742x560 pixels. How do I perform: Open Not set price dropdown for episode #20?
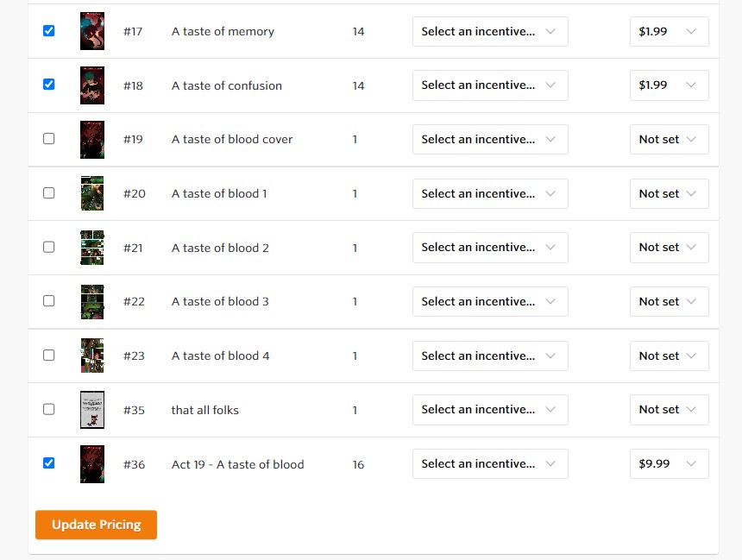coord(669,194)
